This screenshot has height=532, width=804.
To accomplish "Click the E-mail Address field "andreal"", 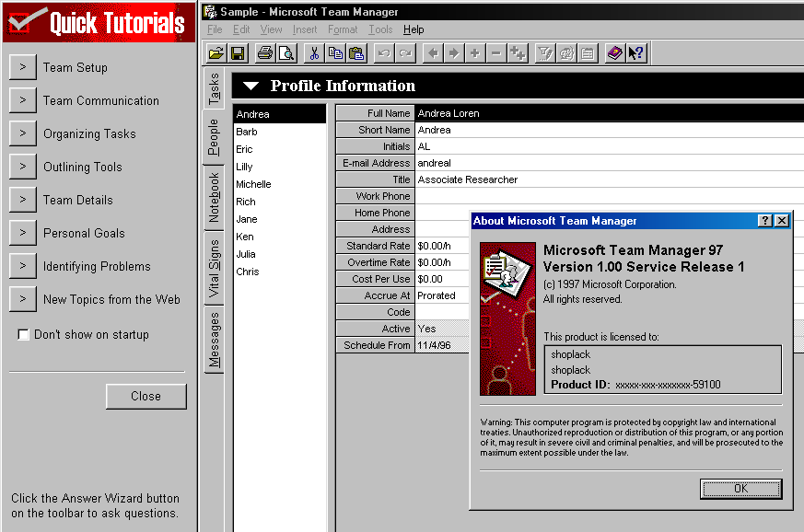I will click(x=609, y=163).
